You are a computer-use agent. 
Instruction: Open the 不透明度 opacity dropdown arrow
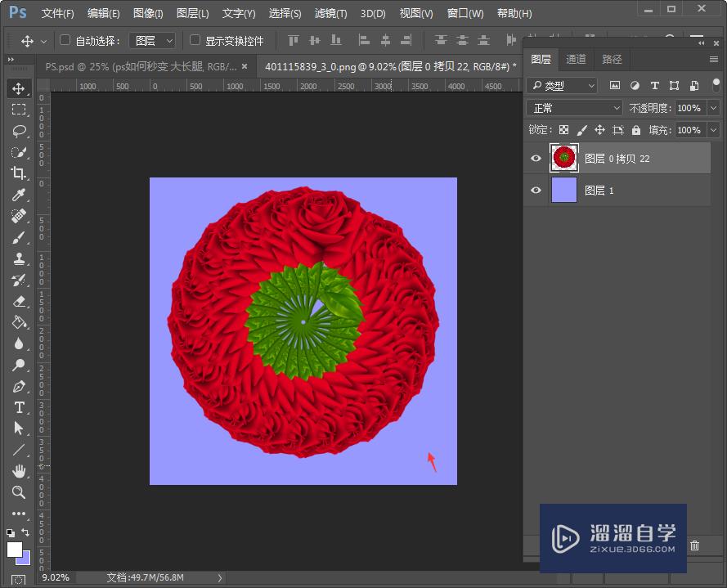click(x=714, y=108)
